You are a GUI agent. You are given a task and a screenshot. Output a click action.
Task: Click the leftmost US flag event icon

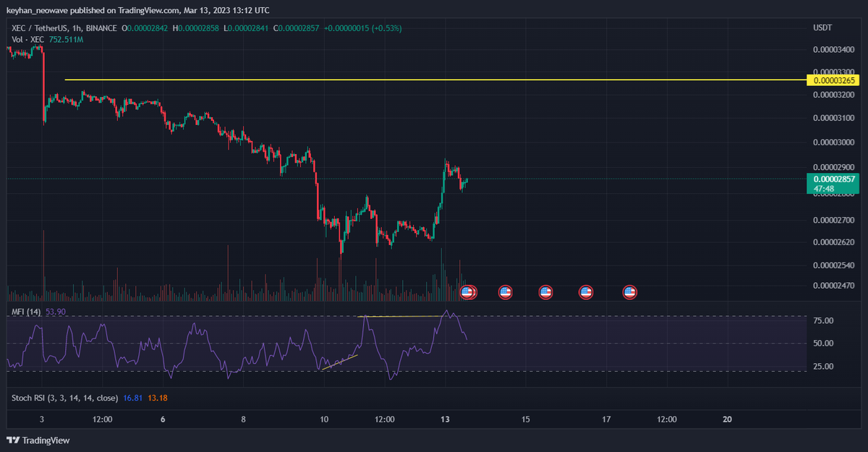click(468, 292)
